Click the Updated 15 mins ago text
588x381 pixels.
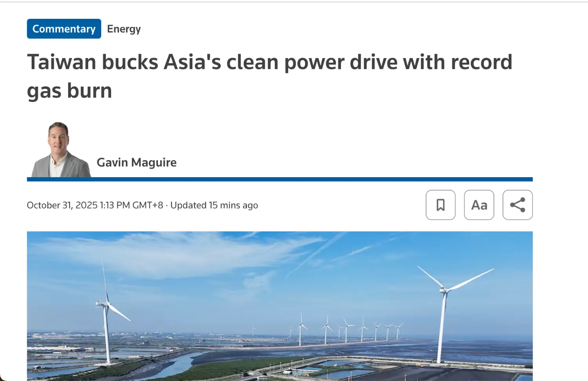[214, 205]
